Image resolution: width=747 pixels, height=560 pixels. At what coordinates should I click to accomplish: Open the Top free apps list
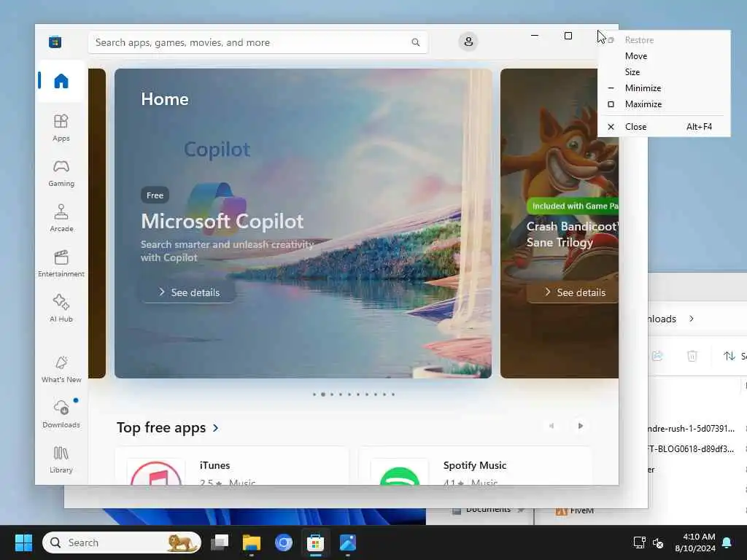point(161,427)
